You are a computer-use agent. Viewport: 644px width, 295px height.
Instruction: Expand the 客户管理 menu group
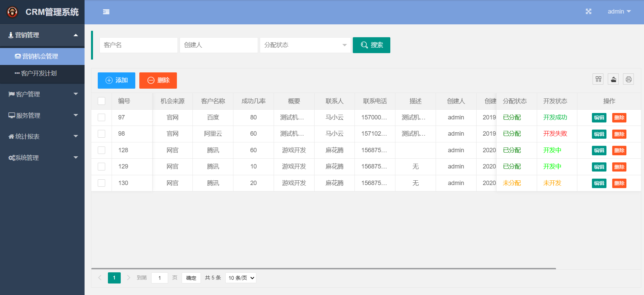click(42, 94)
